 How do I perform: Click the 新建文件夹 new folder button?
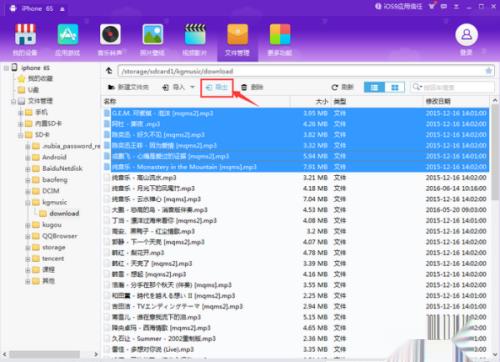(x=128, y=87)
